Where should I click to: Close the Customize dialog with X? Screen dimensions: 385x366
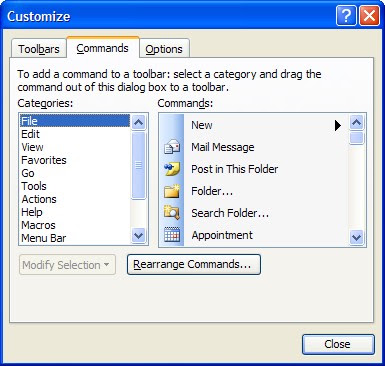(x=369, y=15)
